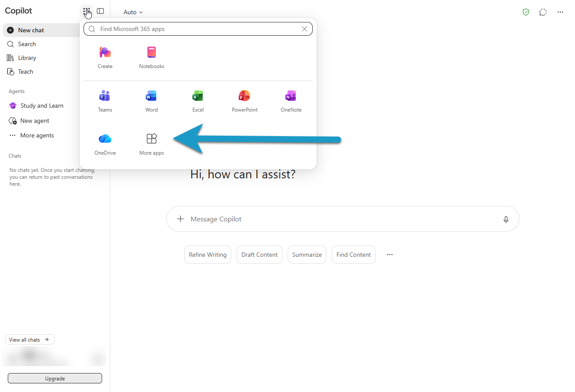
Task: Click the plus attach icon in message box
Action: point(180,219)
